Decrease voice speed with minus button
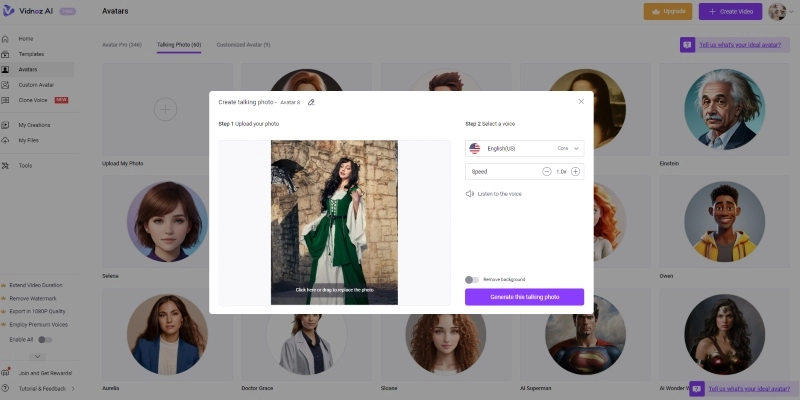The image size is (800, 400). 547,172
